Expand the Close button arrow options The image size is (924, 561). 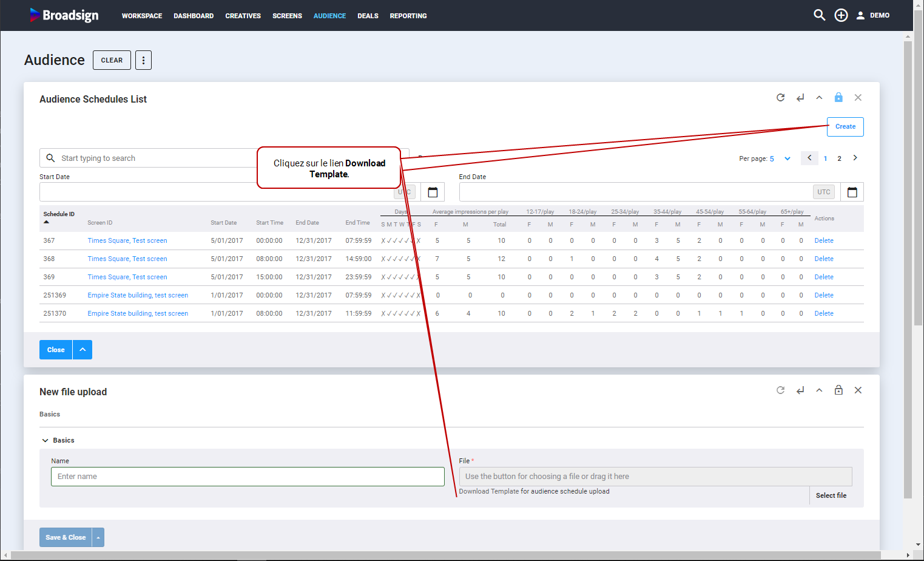coord(83,350)
